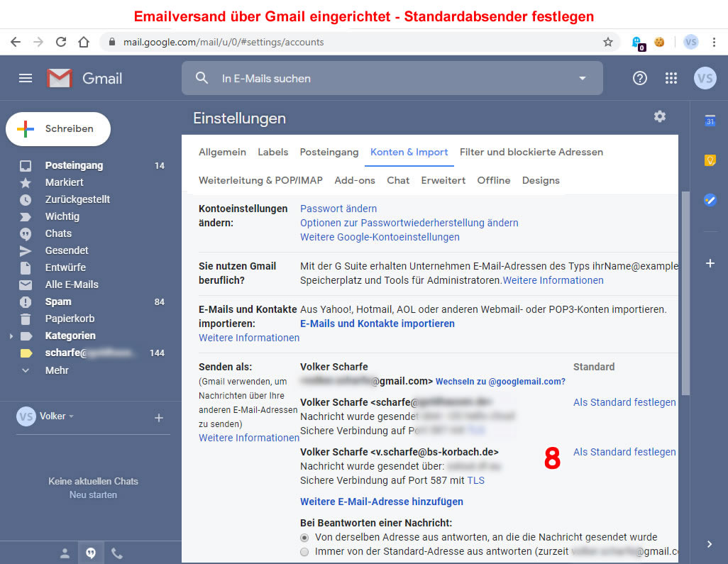Open the browser three-dot menu

click(x=714, y=43)
